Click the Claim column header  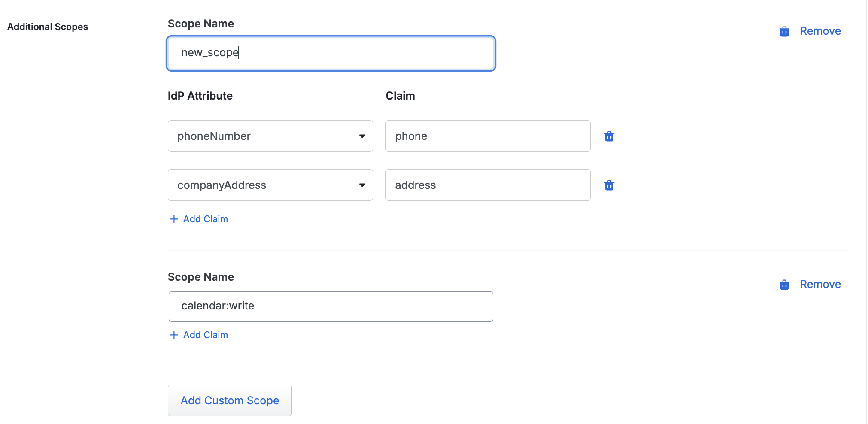[400, 96]
